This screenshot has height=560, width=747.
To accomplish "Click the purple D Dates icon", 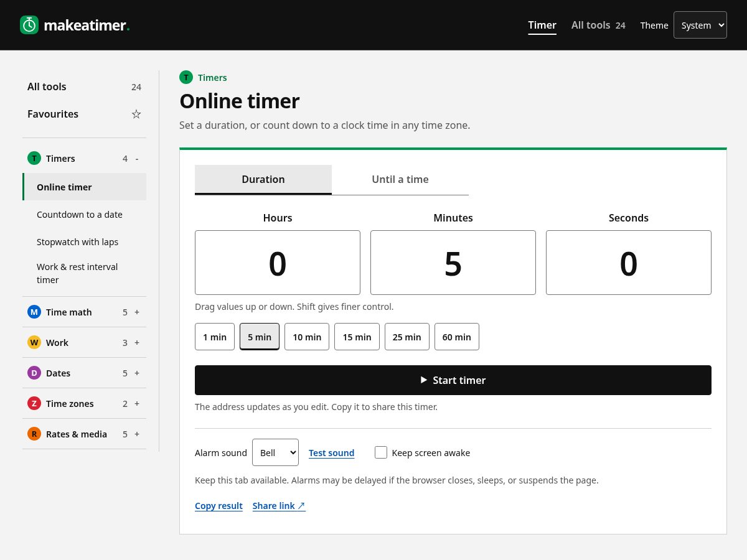I will [34, 373].
